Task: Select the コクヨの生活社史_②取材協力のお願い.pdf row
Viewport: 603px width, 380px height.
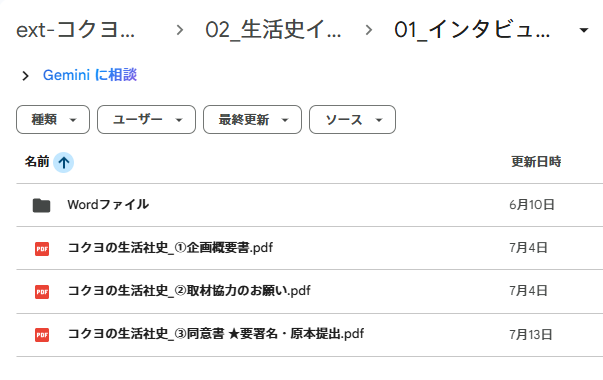Action: point(310,291)
